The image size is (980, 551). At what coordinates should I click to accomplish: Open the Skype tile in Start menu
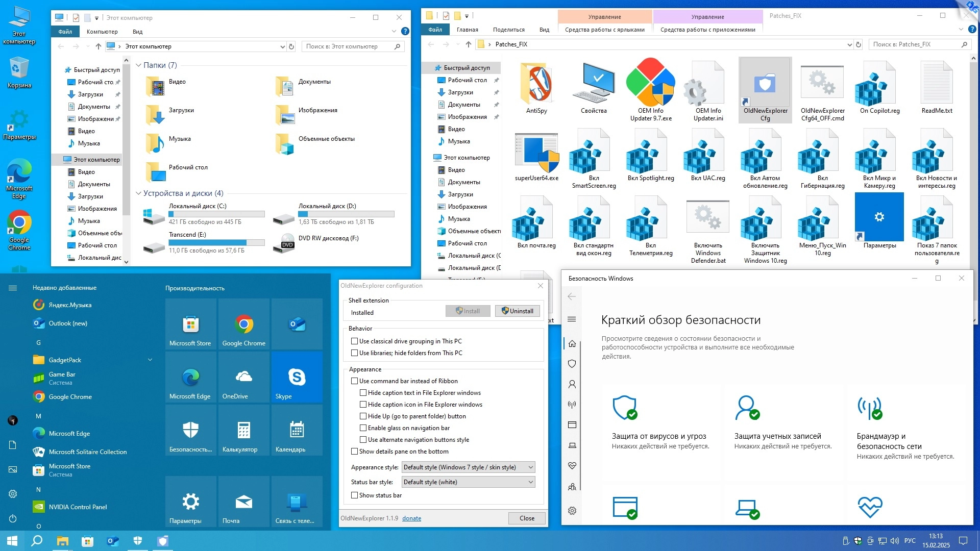point(297,378)
